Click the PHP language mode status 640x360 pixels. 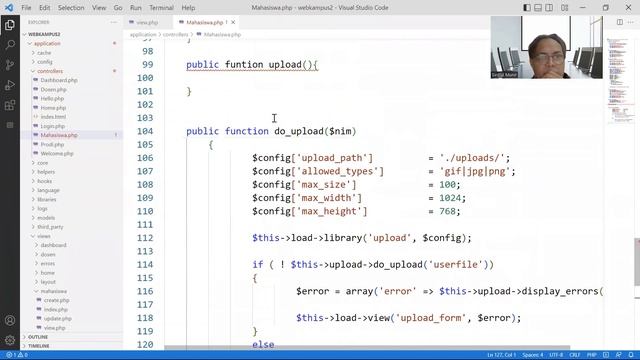tap(591, 355)
